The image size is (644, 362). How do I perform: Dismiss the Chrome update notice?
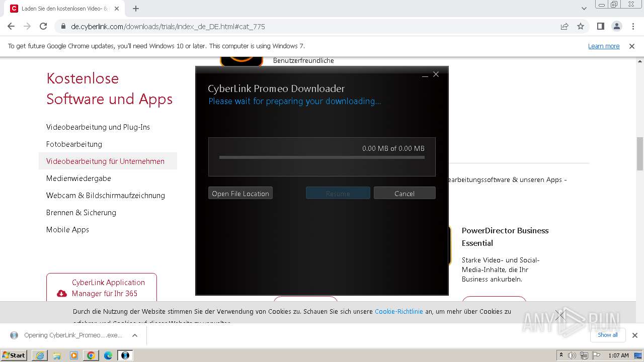[632, 46]
